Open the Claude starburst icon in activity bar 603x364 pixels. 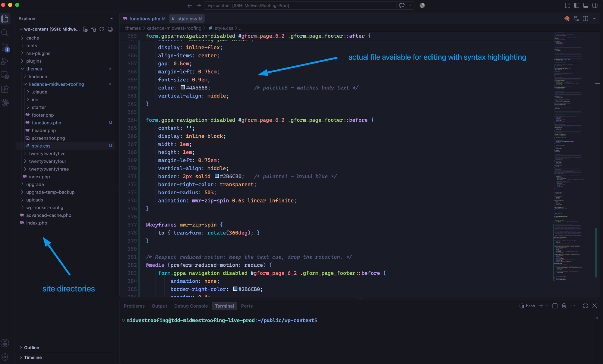coord(5,103)
